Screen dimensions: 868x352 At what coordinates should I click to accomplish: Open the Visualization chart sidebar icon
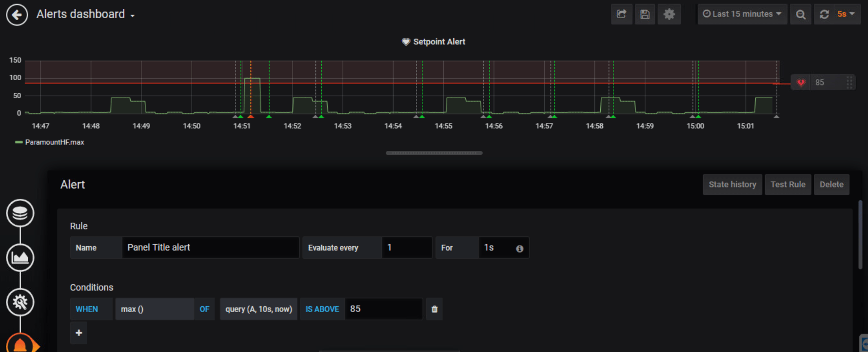[20, 258]
